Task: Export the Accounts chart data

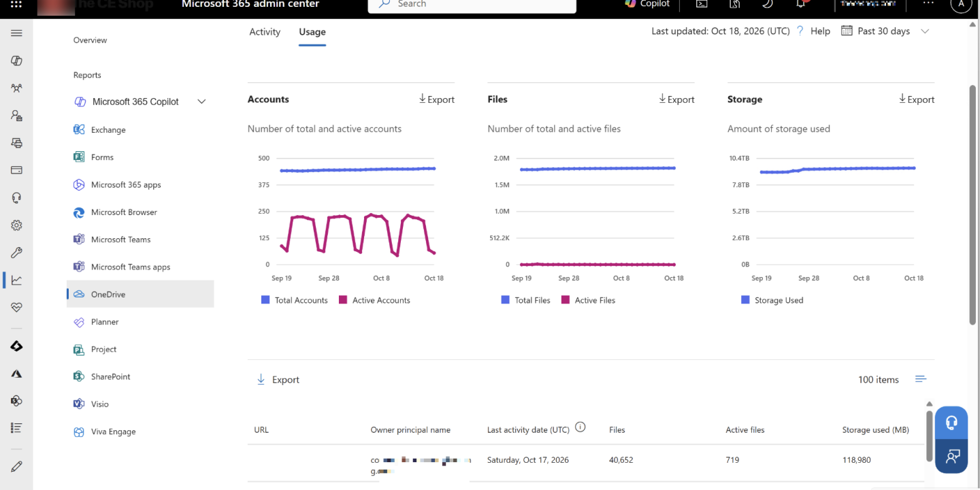Action: (436, 99)
